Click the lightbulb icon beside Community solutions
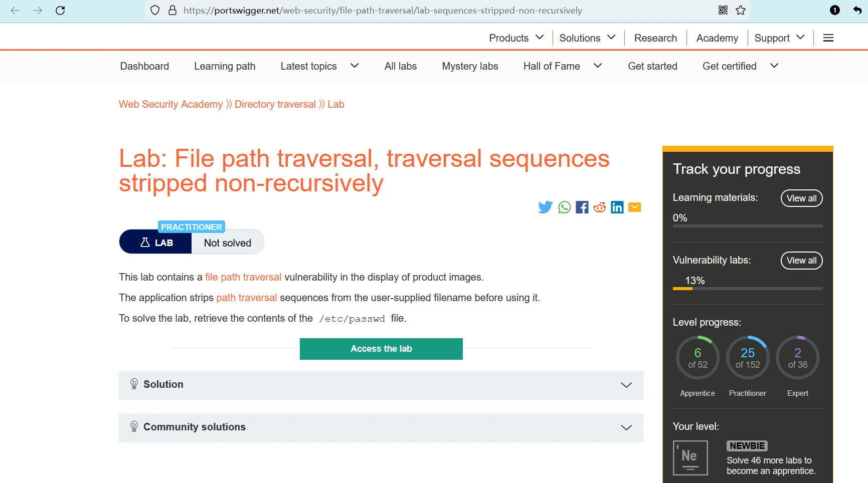 [x=134, y=427]
